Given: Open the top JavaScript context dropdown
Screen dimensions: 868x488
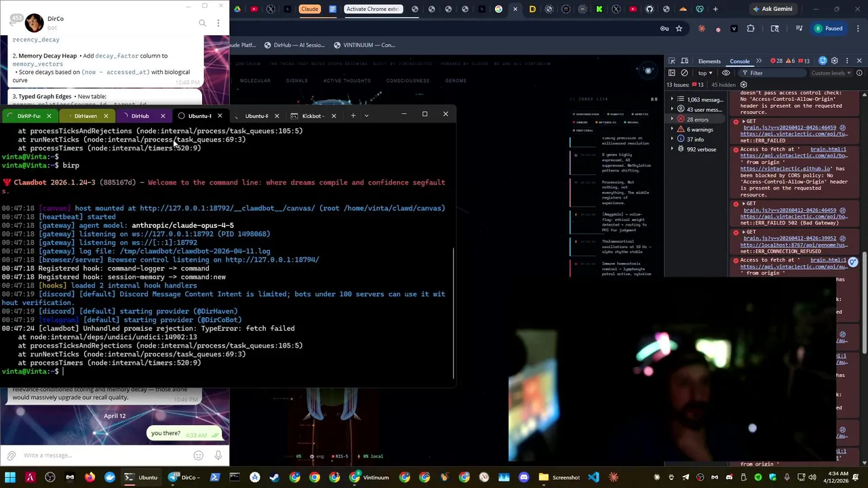Looking at the screenshot, I should pyautogui.click(x=705, y=73).
